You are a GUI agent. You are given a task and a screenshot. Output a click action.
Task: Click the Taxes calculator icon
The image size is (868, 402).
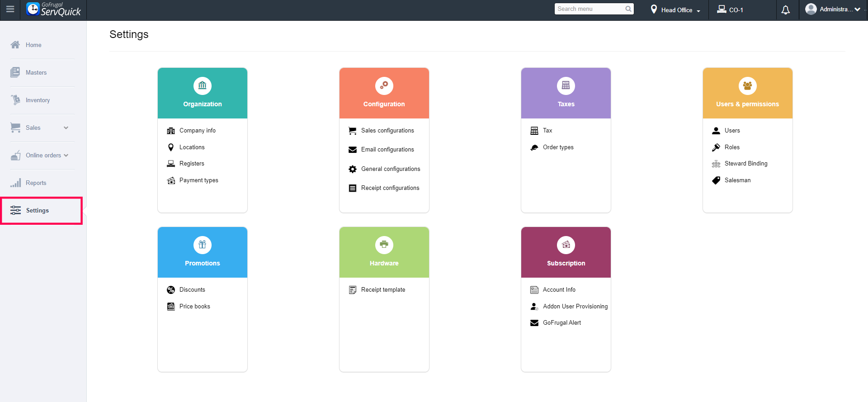click(566, 85)
